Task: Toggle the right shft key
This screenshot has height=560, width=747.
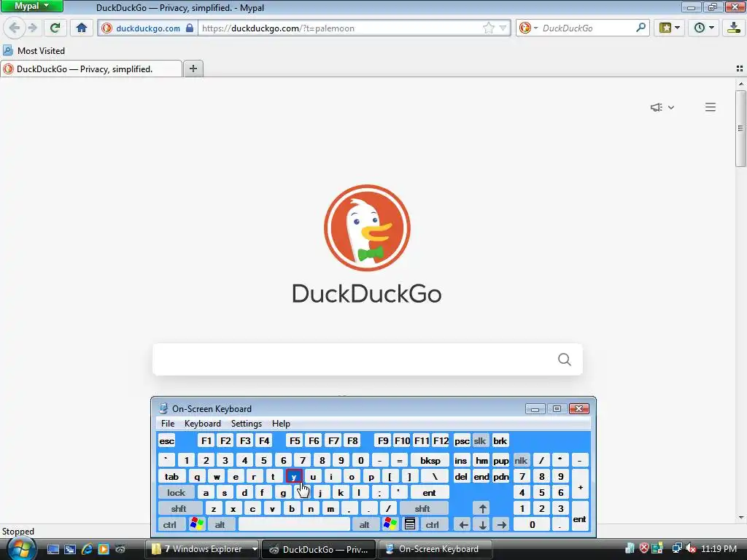Action: point(423,508)
